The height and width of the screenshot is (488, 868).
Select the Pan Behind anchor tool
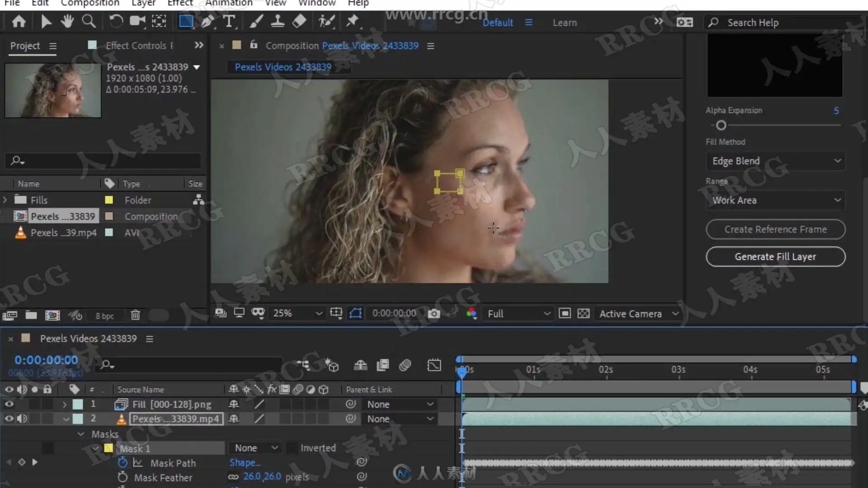(x=159, y=21)
